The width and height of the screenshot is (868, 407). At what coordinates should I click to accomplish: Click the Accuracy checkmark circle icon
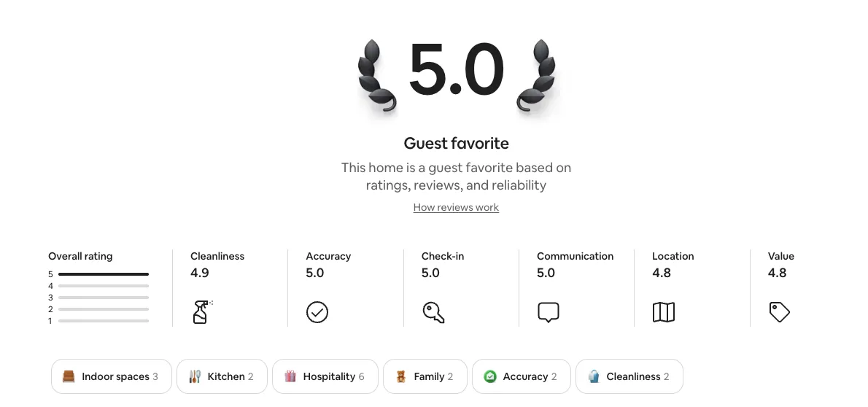tap(317, 312)
